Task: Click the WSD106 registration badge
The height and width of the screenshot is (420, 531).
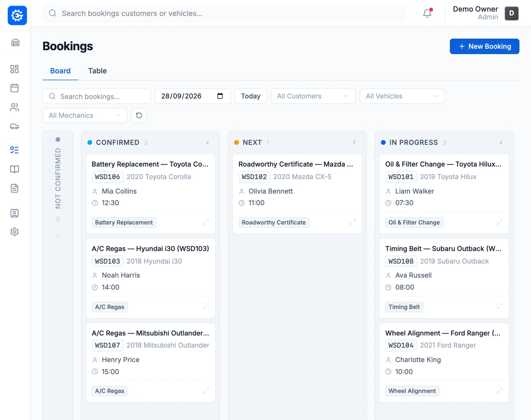Action: (x=108, y=177)
